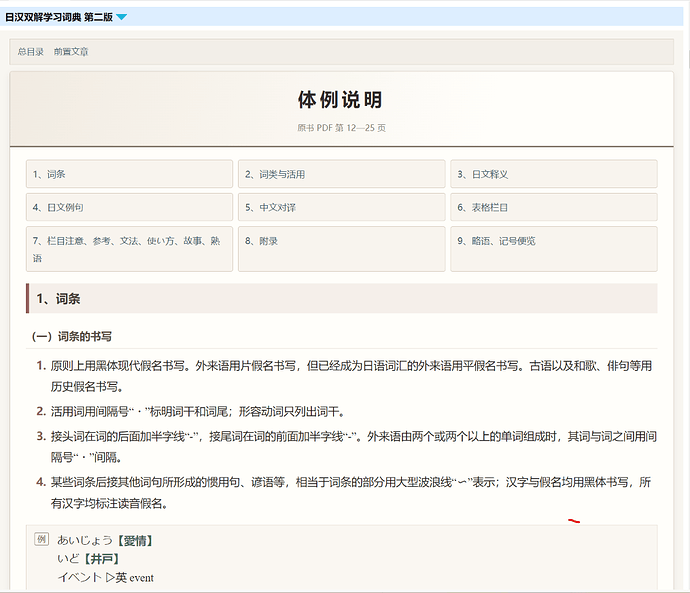Click the 例 example badge icon
Image resolution: width=690 pixels, height=593 pixels.
pos(41,539)
